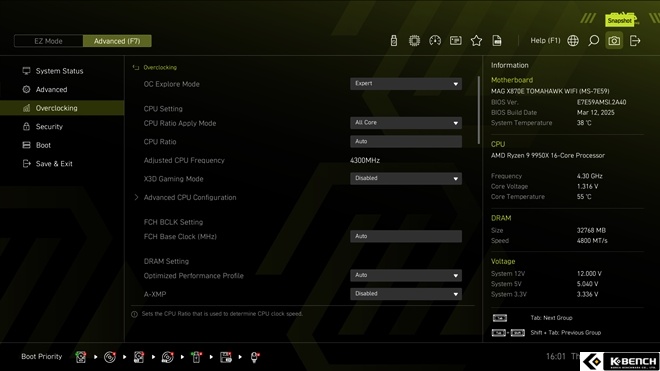This screenshot has height=371, width=660.
Task: Click the hardware board toolbar icon
Action: pyautogui.click(x=455, y=41)
